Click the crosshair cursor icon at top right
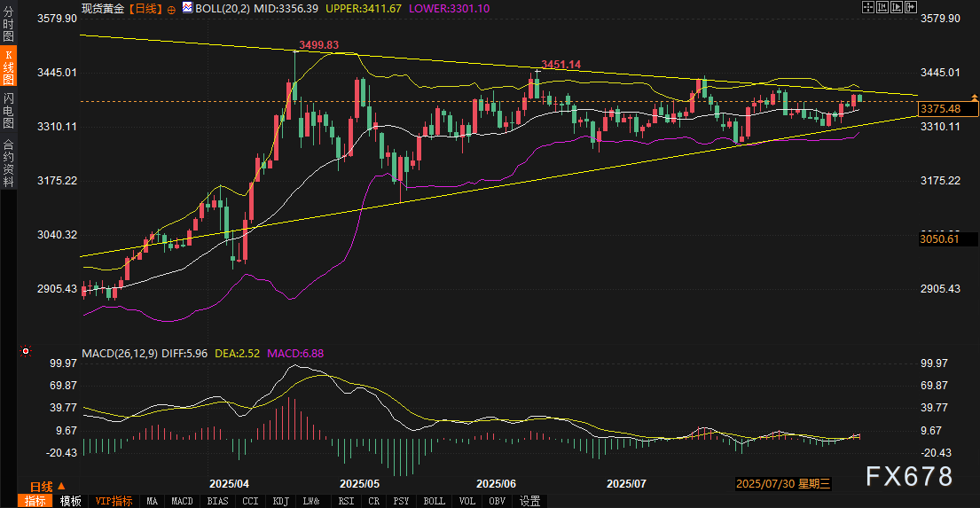The width and height of the screenshot is (980, 508). tap(867, 7)
